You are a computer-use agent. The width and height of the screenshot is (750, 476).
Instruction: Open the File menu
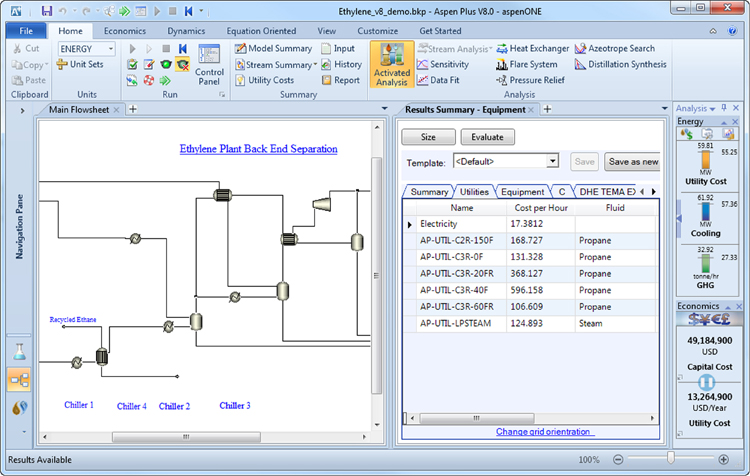click(26, 31)
